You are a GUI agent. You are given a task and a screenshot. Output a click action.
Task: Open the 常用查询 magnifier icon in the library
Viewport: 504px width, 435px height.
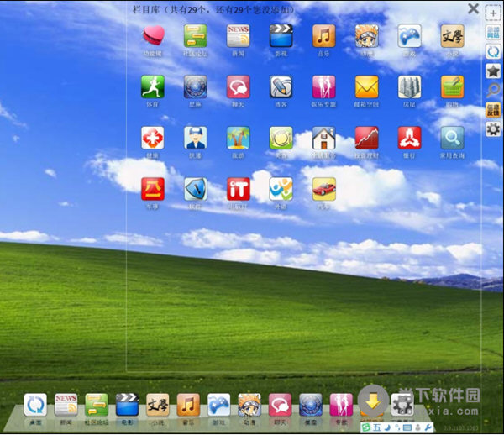tap(453, 138)
